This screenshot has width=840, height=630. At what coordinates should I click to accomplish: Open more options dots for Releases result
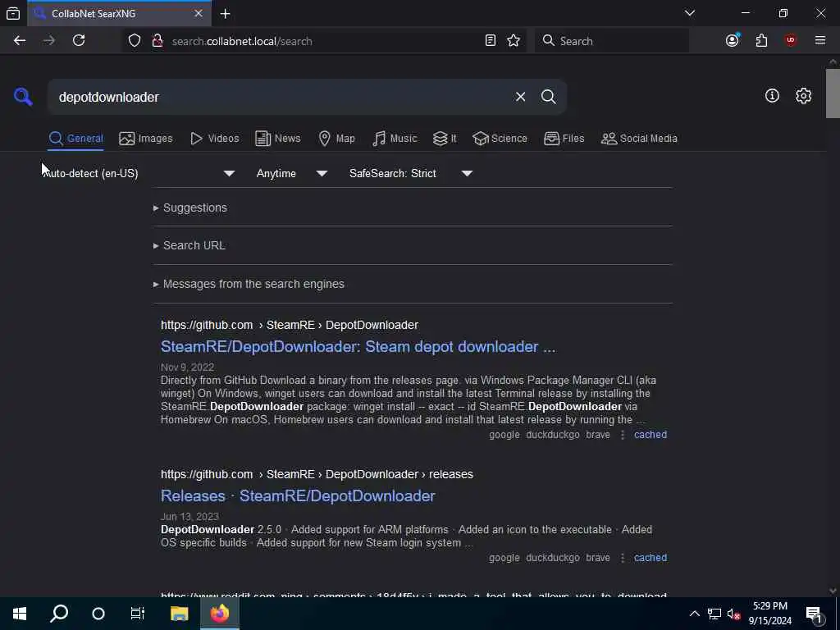click(622, 558)
